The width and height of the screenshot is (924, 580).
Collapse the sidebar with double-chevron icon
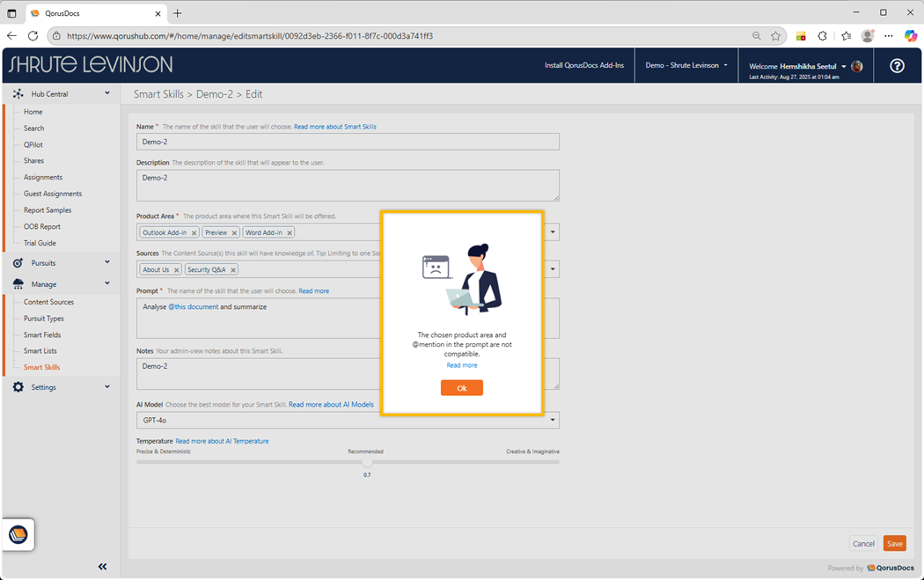[x=102, y=567]
